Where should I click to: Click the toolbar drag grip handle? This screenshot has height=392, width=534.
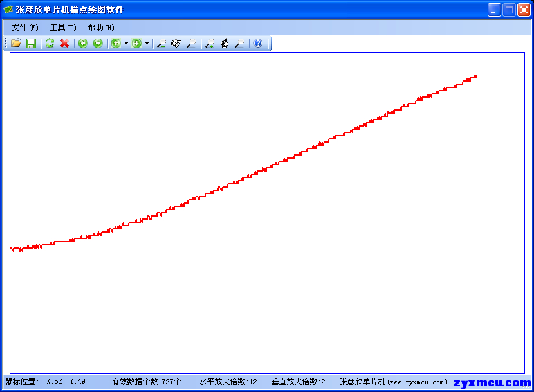tap(6, 43)
